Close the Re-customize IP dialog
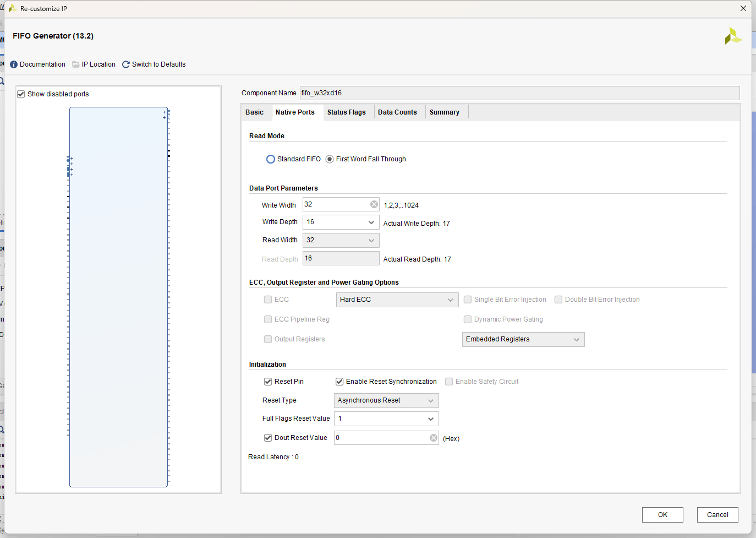Viewport: 756px width, 538px height. click(x=743, y=8)
